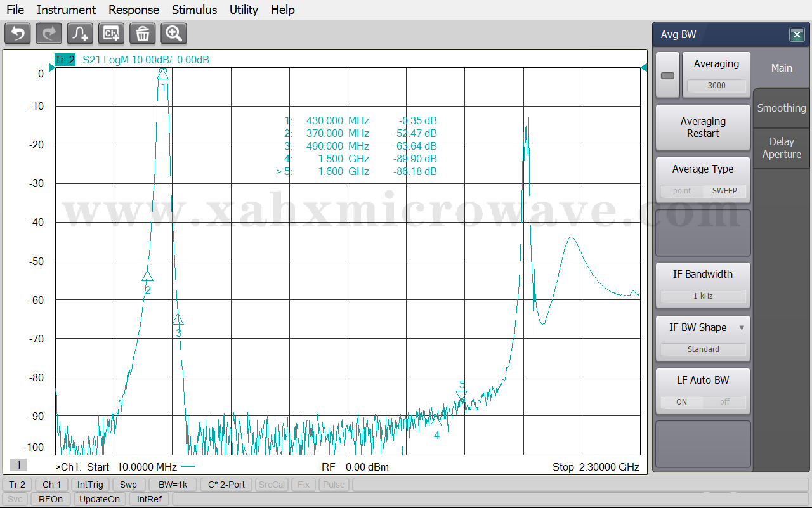Viewport: 812px width, 508px height.
Task: Select marker 3 triangle on the trace
Action: [178, 319]
